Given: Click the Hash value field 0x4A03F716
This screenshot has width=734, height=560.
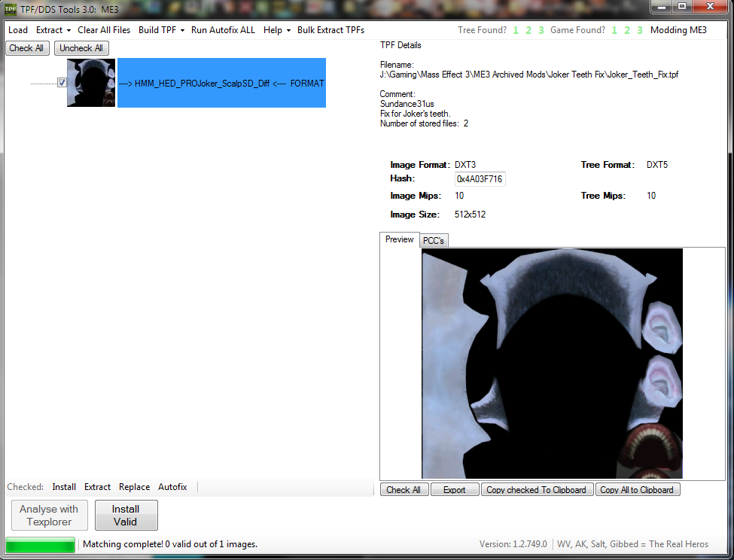Looking at the screenshot, I should (x=480, y=178).
